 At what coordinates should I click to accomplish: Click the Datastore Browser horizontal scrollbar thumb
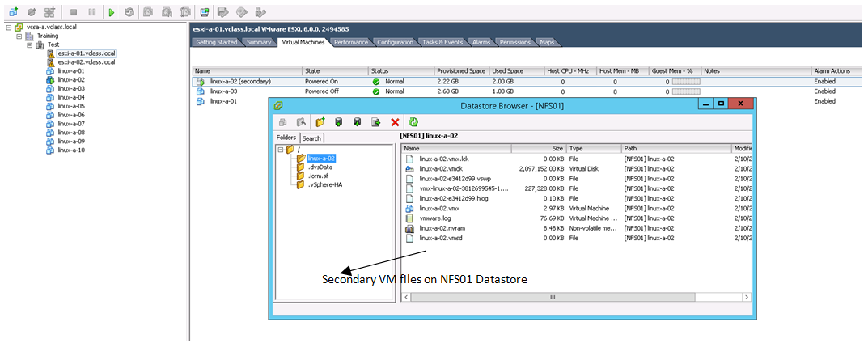pyautogui.click(x=552, y=297)
